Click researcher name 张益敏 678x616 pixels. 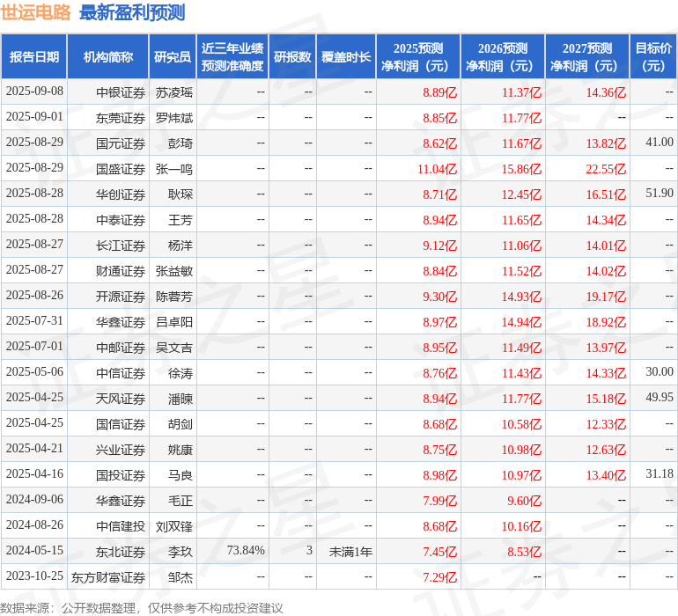(173, 271)
